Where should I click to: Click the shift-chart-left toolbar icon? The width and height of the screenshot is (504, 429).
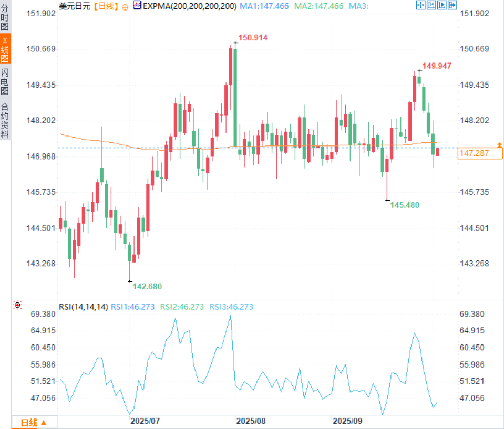pos(431,5)
